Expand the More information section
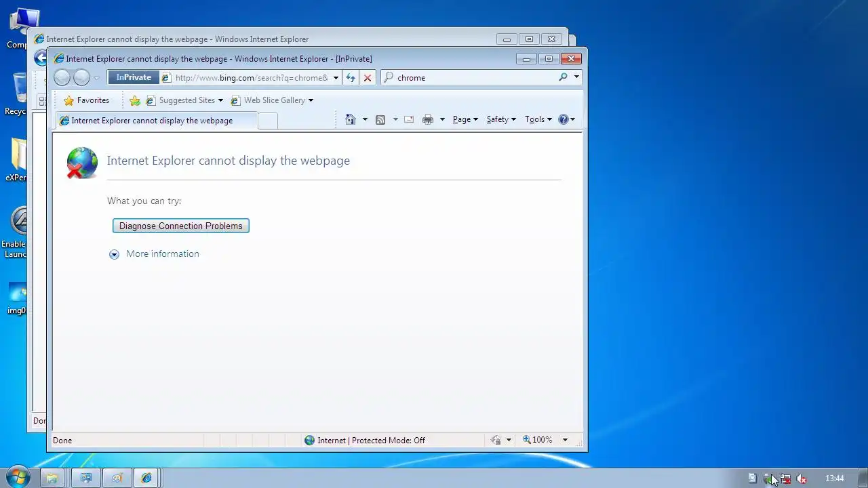 tap(114, 254)
